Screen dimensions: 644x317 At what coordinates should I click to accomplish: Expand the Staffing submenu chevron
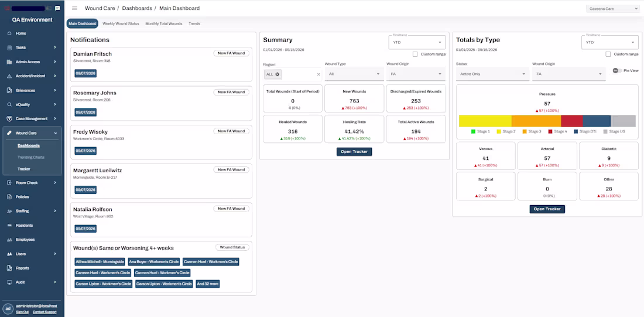coord(55,211)
